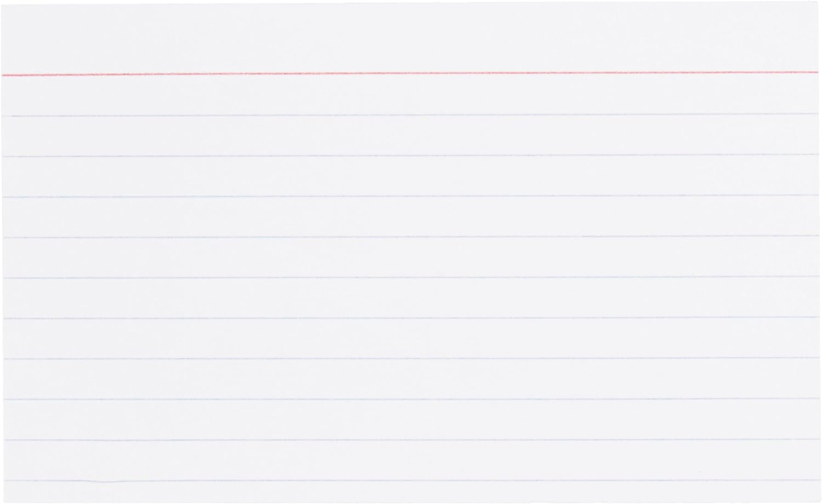Click the ninth blue ruled line from top

tap(410, 439)
